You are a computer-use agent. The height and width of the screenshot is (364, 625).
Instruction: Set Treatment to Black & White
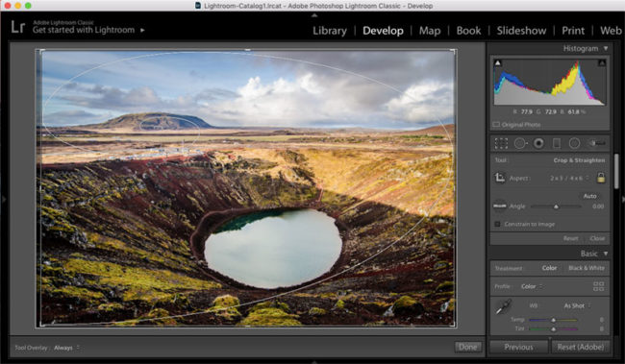pyautogui.click(x=586, y=268)
